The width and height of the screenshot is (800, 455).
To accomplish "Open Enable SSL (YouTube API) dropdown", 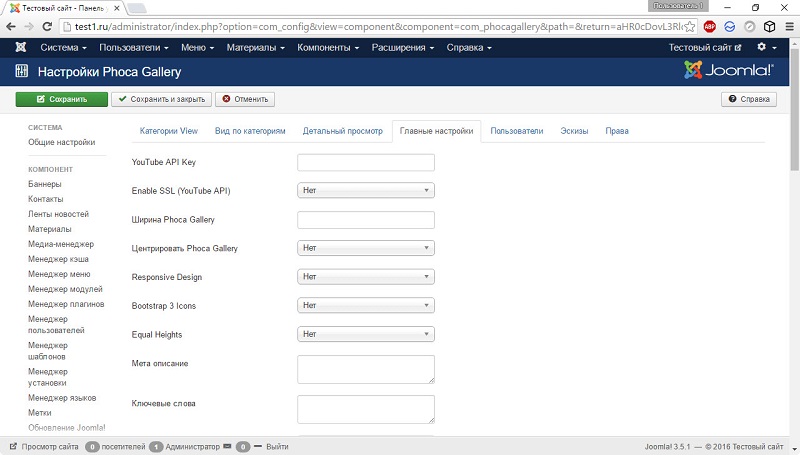I will 366,190.
